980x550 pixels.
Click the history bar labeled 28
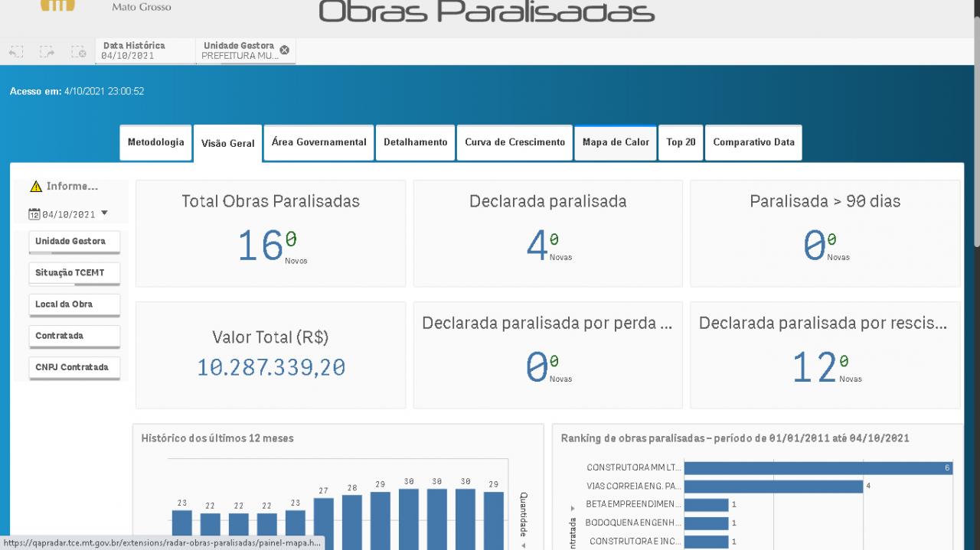(x=352, y=522)
